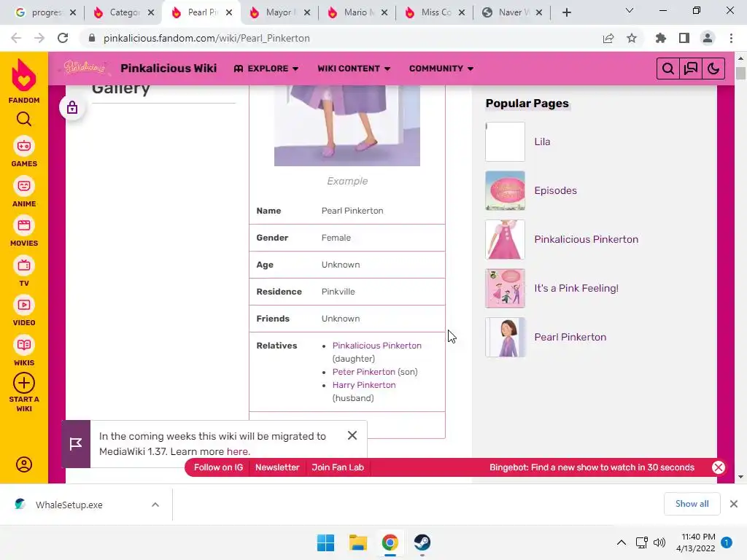Image resolution: width=747 pixels, height=560 pixels.
Task: Open Pinkalicious Pinkerton popular page thumbnail
Action: tap(505, 239)
